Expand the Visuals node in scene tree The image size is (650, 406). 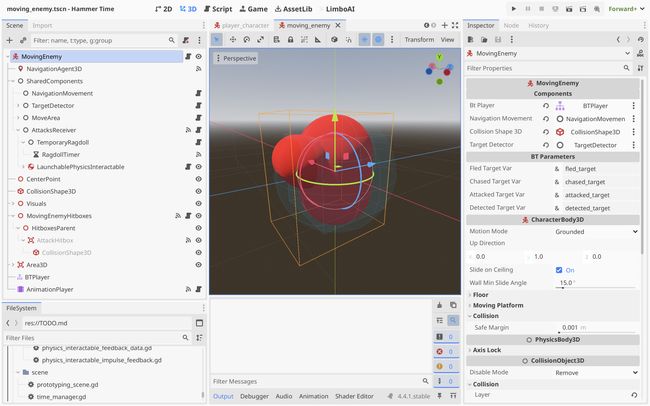(13, 204)
